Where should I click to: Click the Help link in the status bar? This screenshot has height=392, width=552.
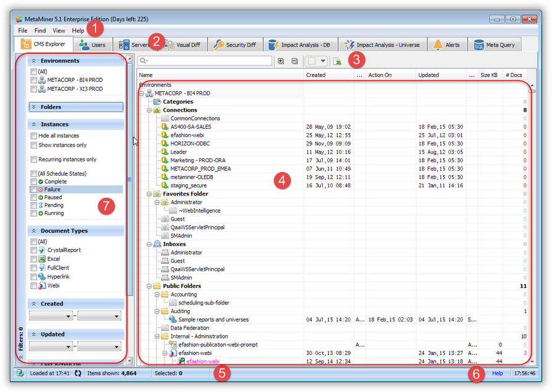497,373
